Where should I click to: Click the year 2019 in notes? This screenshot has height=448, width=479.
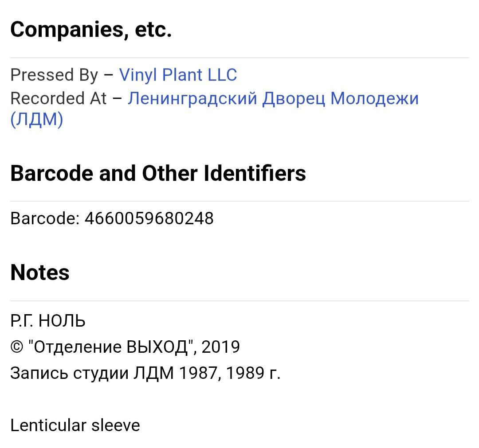pyautogui.click(x=220, y=347)
